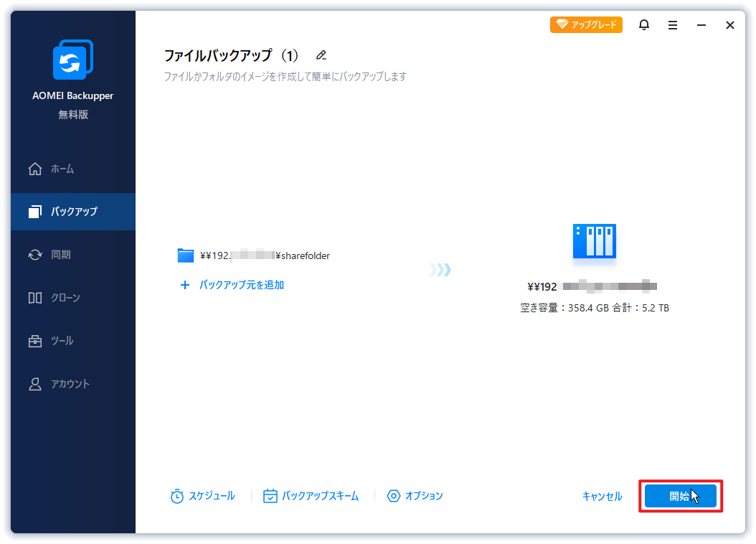
Task: Click the toolbox icon in sidebar
Action: (34, 340)
